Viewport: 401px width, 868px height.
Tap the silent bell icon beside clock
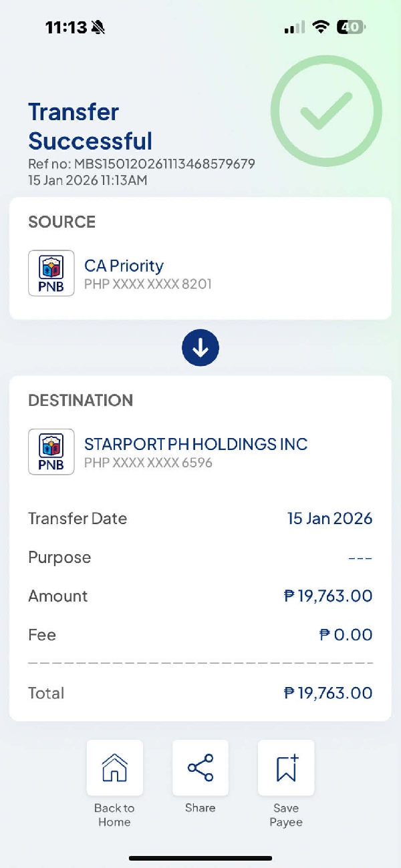(98, 27)
